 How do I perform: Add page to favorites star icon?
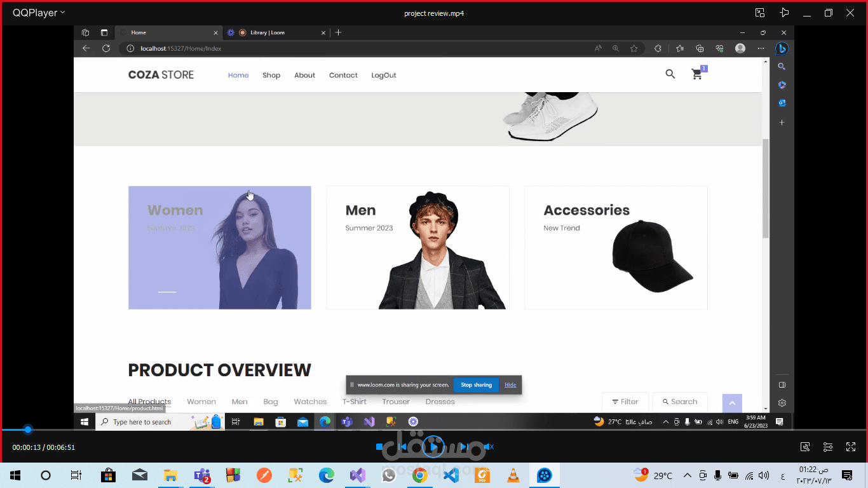(634, 48)
